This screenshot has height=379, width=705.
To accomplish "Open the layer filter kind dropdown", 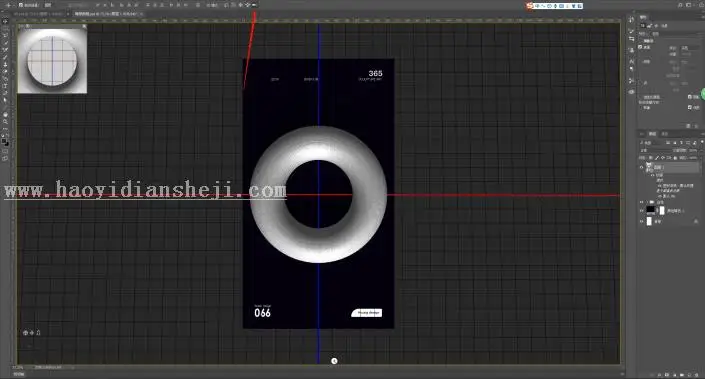I will coord(649,143).
